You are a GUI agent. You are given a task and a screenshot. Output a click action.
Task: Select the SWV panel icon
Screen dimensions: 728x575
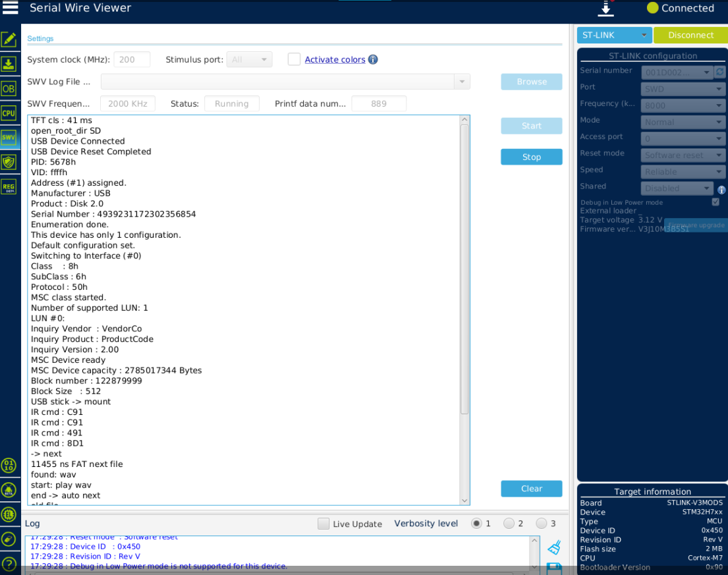pos(9,138)
